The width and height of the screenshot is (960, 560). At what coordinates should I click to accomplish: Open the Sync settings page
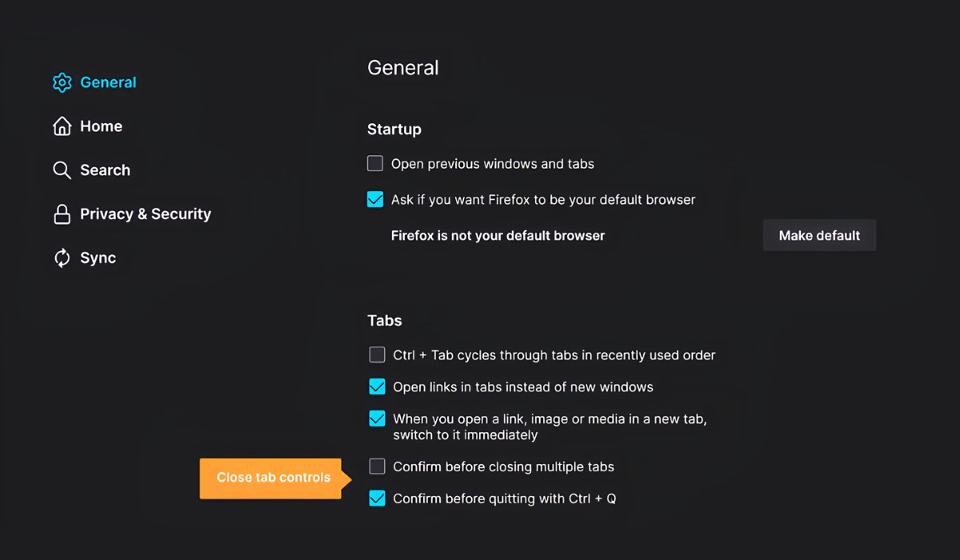[97, 258]
